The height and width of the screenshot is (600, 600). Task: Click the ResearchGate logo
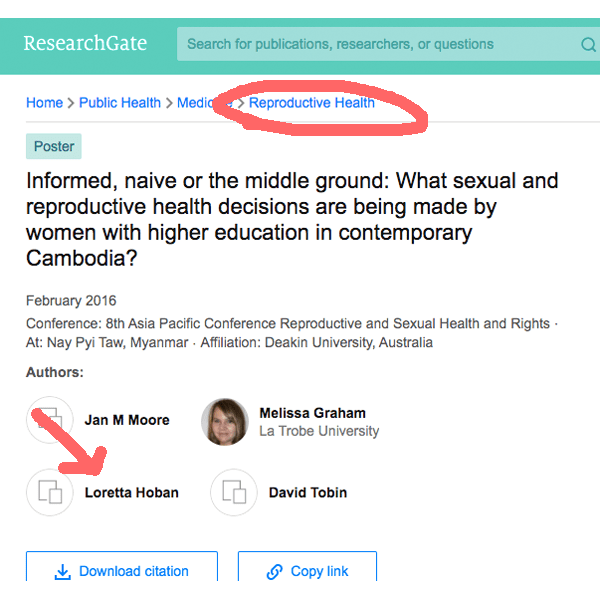click(x=85, y=44)
